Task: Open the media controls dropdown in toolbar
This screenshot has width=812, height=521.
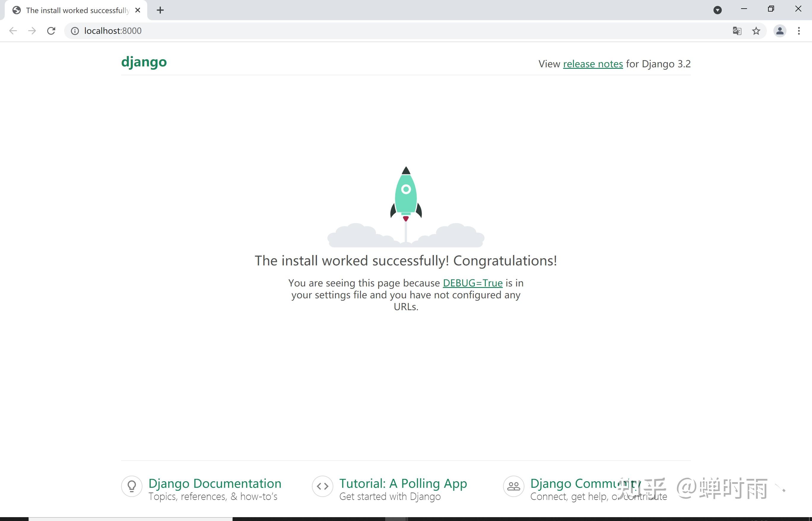Action: 718,10
